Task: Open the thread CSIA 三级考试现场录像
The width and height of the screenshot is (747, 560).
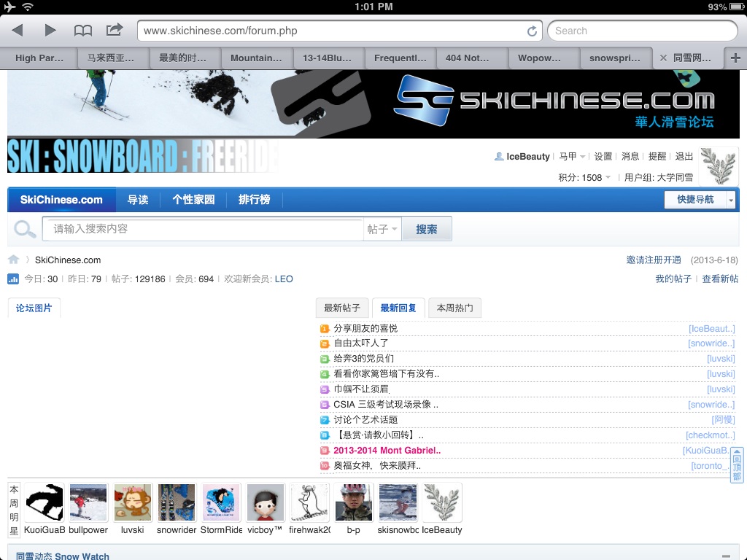Action: point(385,405)
